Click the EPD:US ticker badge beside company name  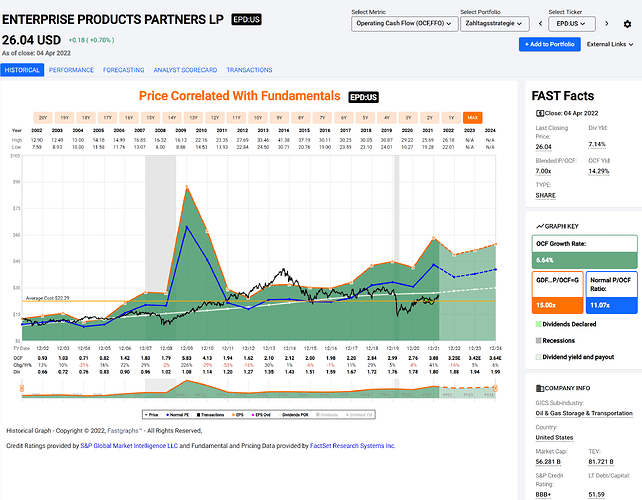246,19
